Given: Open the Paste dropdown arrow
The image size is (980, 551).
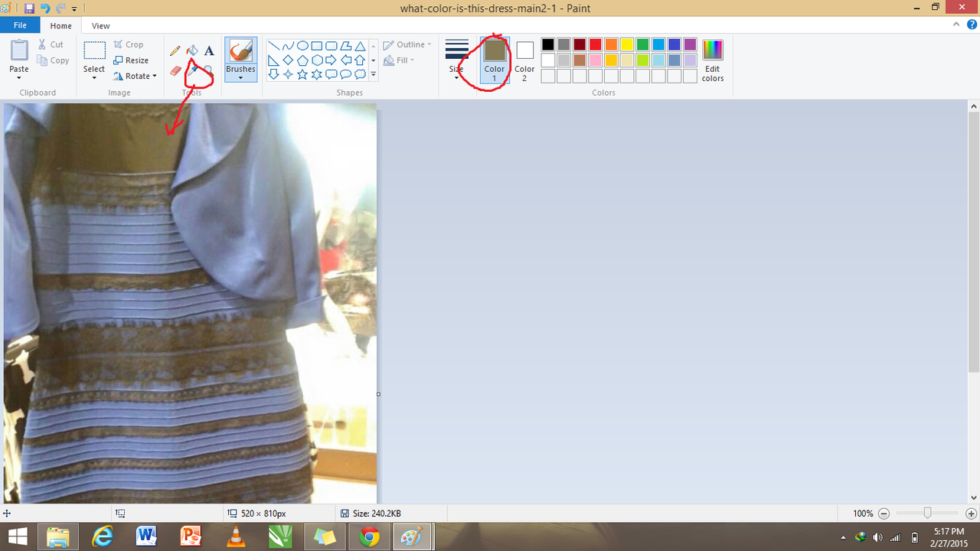Looking at the screenshot, I should 19,78.
